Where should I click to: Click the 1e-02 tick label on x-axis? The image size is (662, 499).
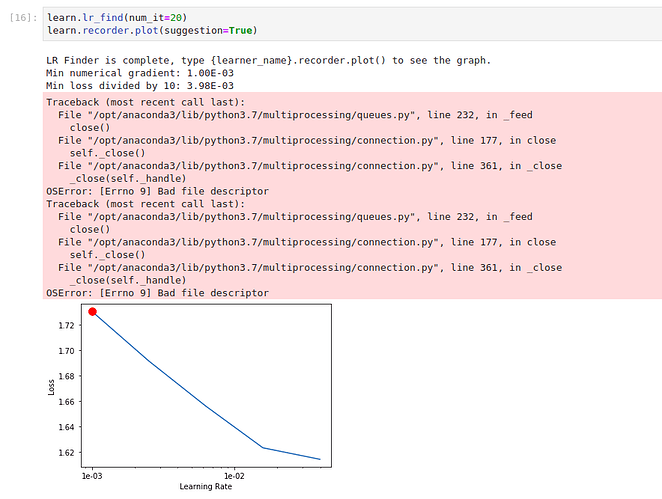[x=234, y=476]
